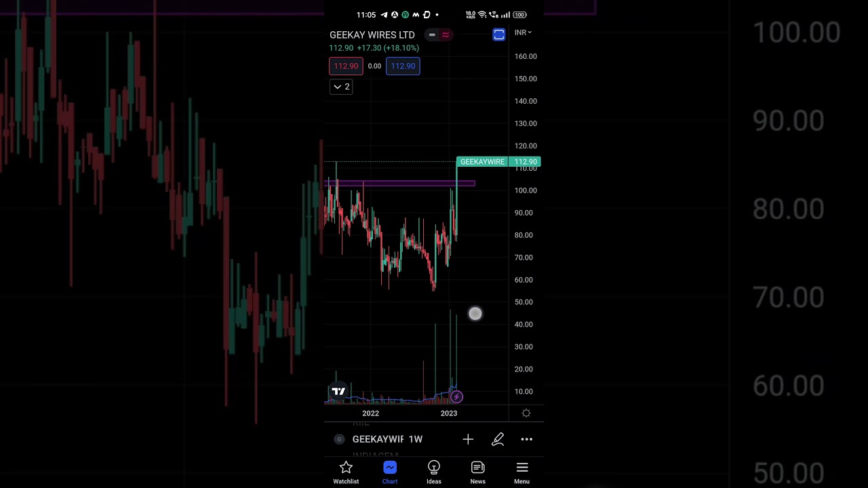
Task: Tap the round G symbol logo
Action: coord(339,439)
